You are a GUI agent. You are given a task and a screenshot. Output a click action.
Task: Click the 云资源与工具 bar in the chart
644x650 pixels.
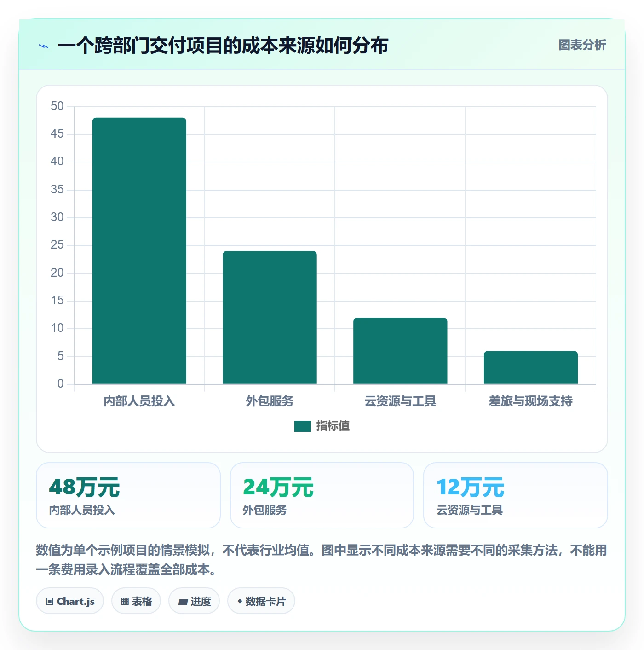pyautogui.click(x=400, y=351)
